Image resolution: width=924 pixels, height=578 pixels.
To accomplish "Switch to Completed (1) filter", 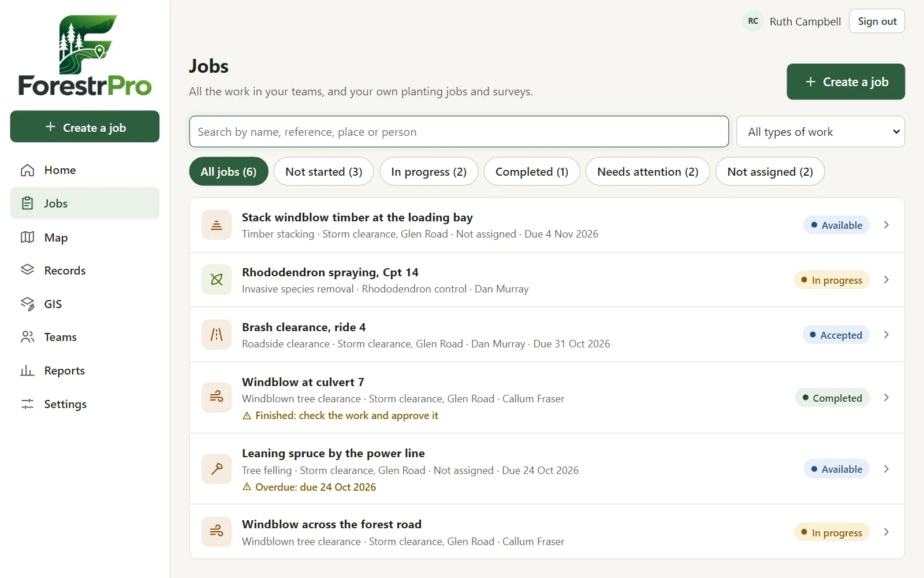I will [x=532, y=172].
